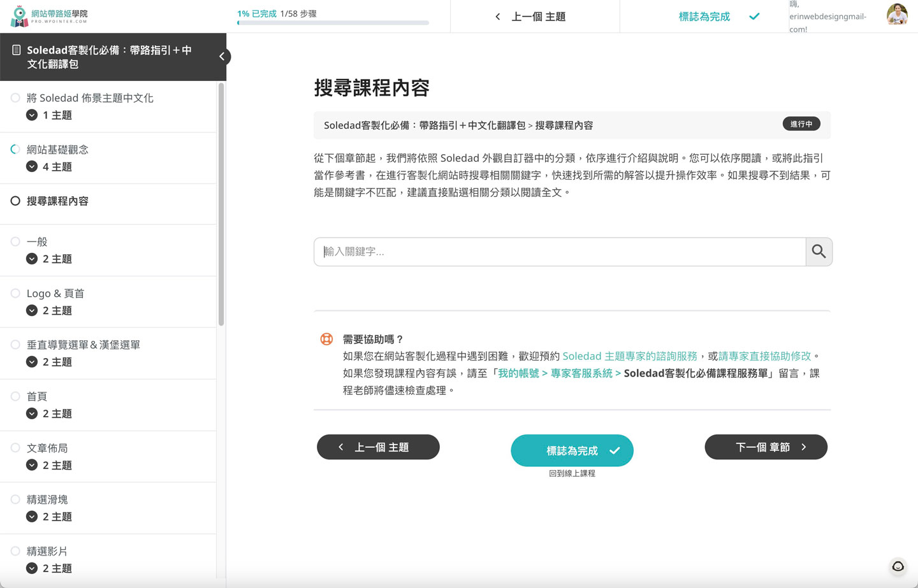Open the 首頁 section
Image resolution: width=918 pixels, height=588 pixels.
pos(37,396)
